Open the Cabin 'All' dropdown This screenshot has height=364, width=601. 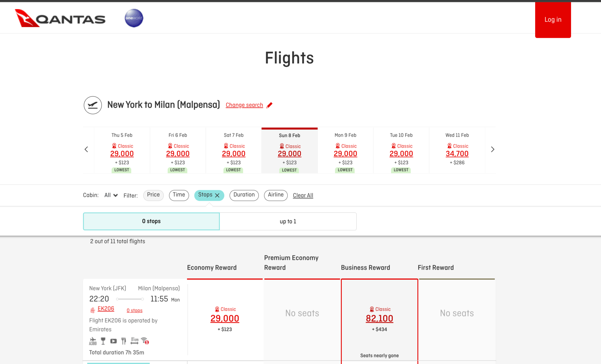[x=111, y=195]
